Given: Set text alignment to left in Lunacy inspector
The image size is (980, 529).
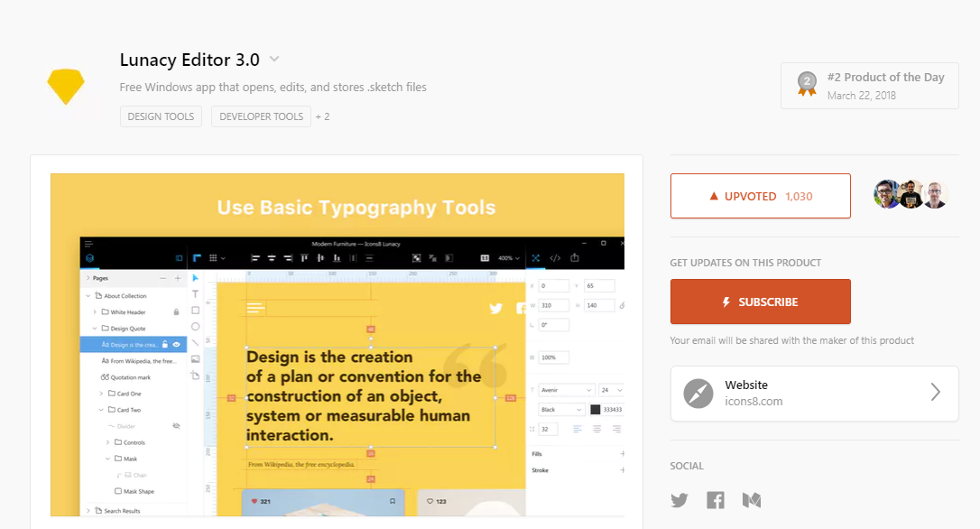Looking at the screenshot, I should click(x=578, y=429).
